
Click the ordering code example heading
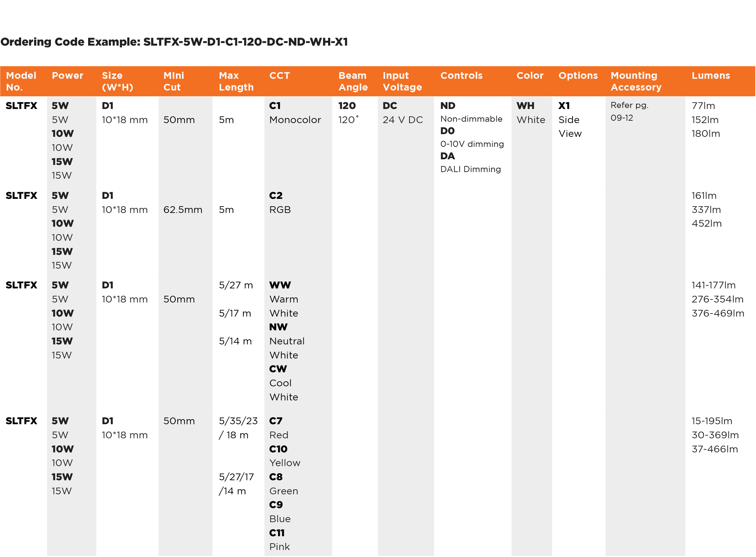(174, 42)
